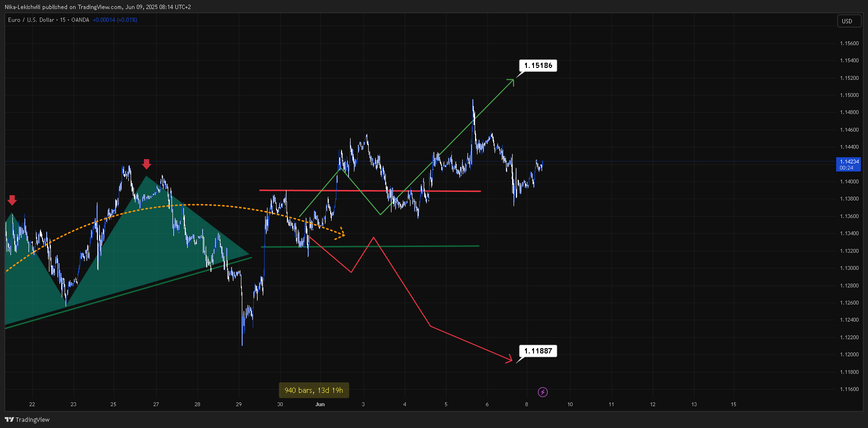Click the OANDA source label in header

click(x=80, y=20)
